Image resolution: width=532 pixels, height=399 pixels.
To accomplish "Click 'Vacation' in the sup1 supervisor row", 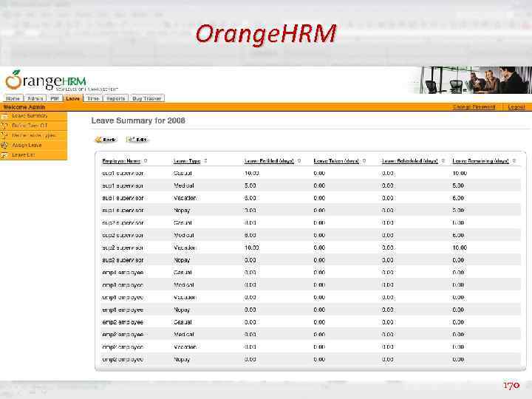I will tap(185, 198).
